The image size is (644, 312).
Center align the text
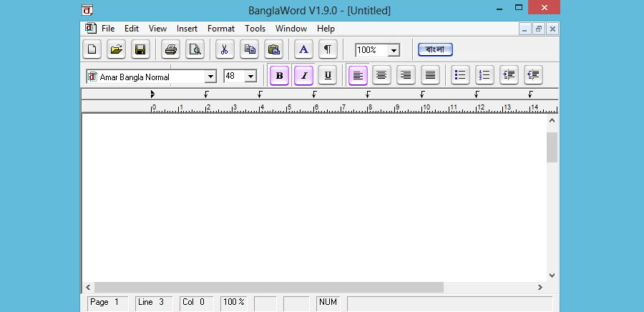click(x=382, y=76)
